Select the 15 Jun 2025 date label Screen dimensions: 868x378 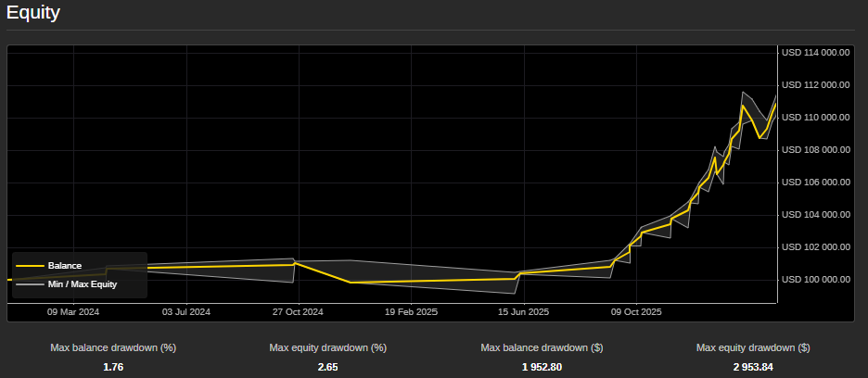click(x=524, y=312)
